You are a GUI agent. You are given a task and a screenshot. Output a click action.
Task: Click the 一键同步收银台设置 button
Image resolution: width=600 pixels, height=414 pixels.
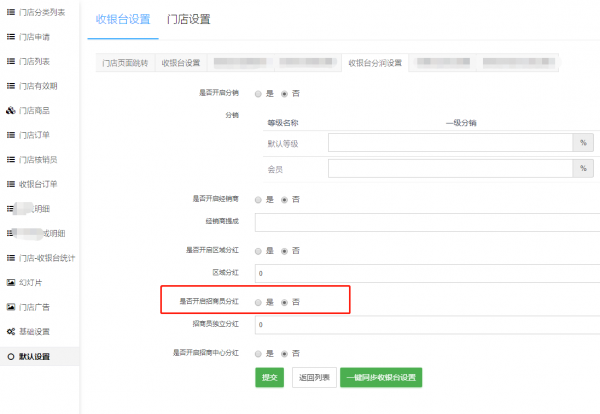click(x=381, y=378)
